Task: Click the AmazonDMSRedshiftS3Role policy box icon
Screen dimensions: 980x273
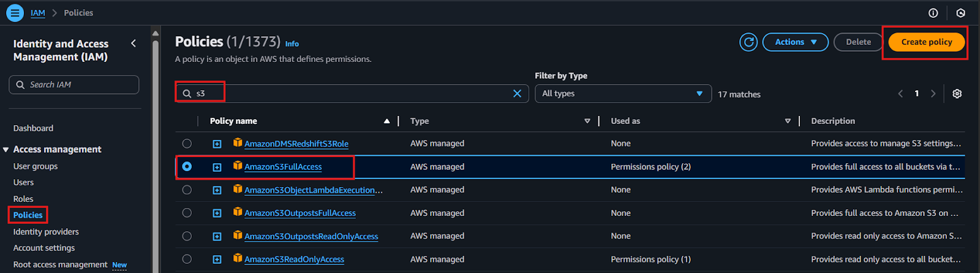Action: click(238, 142)
